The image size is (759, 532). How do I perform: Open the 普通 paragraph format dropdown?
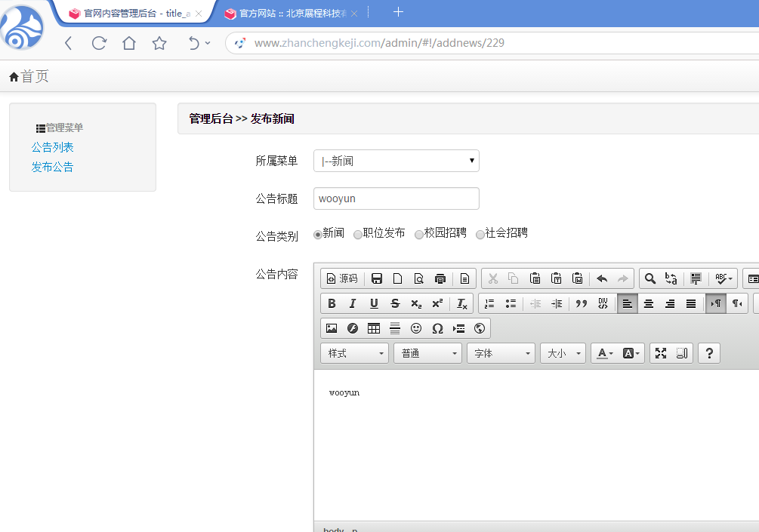[x=428, y=354]
